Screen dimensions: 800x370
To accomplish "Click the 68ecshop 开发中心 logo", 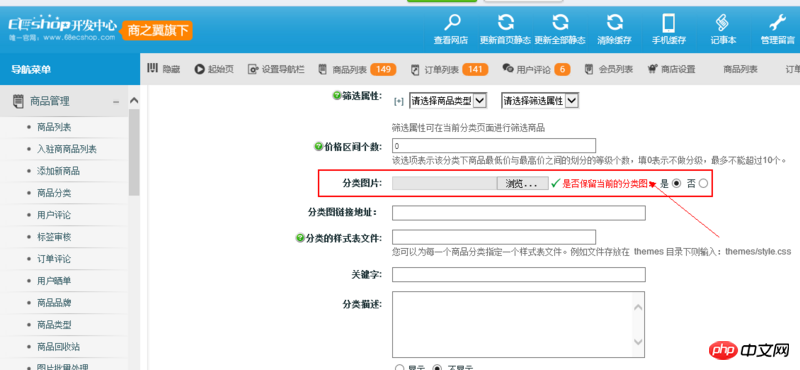I will (x=62, y=30).
